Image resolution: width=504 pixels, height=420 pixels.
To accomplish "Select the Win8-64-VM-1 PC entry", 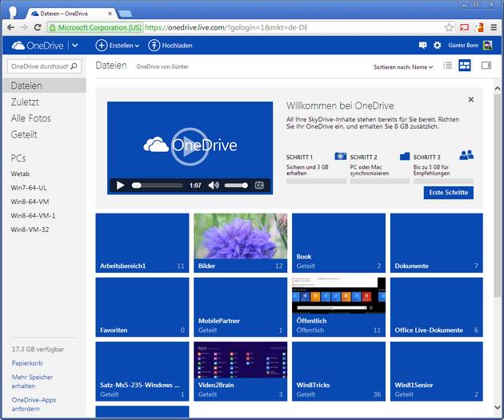I will tap(33, 215).
